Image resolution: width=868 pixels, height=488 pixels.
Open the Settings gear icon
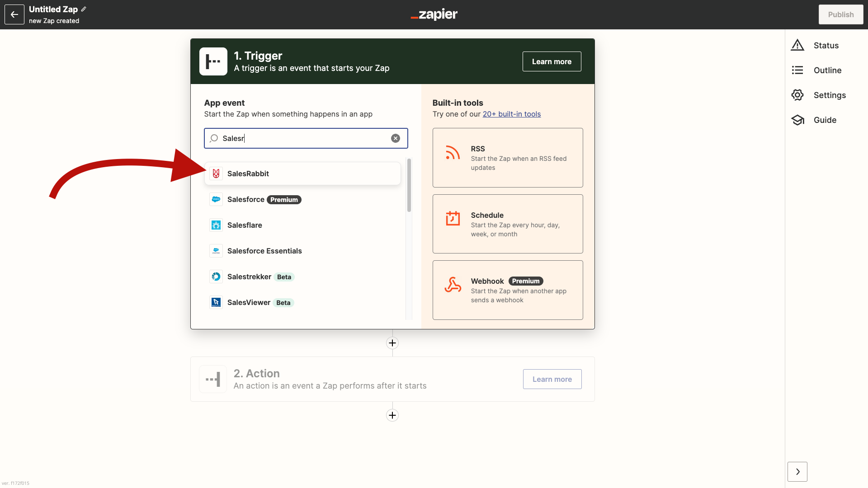(797, 95)
